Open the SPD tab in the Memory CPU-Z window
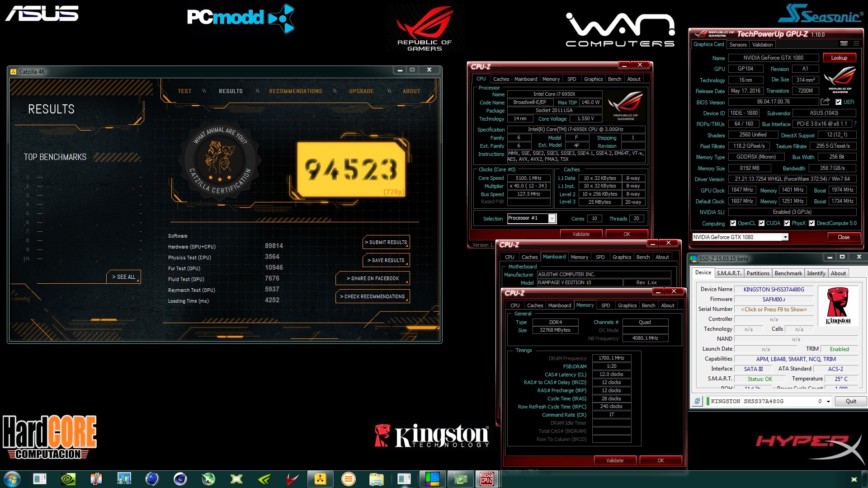 605,305
